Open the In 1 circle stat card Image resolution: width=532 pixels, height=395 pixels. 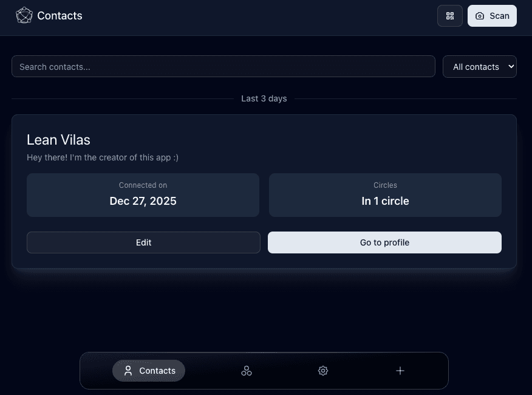385,194
